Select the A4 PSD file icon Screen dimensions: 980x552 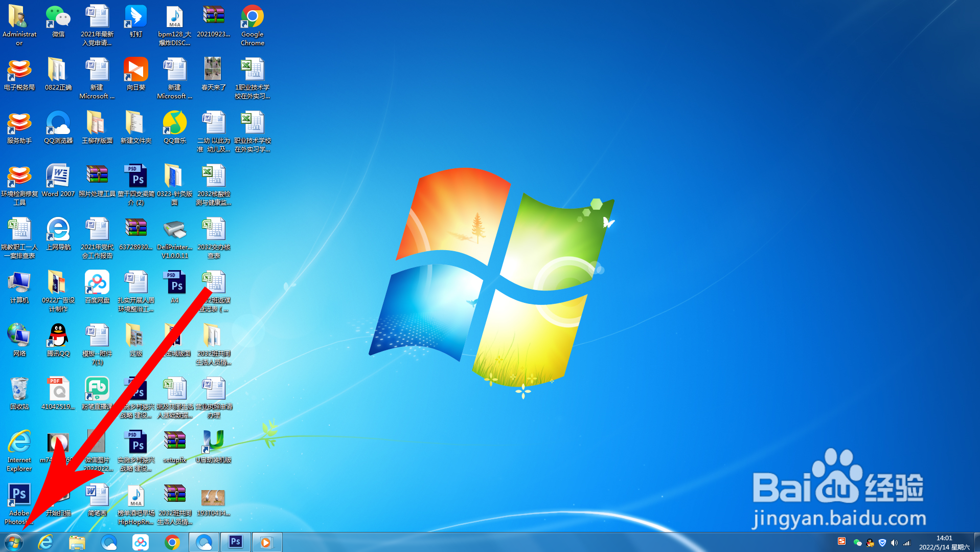point(175,288)
